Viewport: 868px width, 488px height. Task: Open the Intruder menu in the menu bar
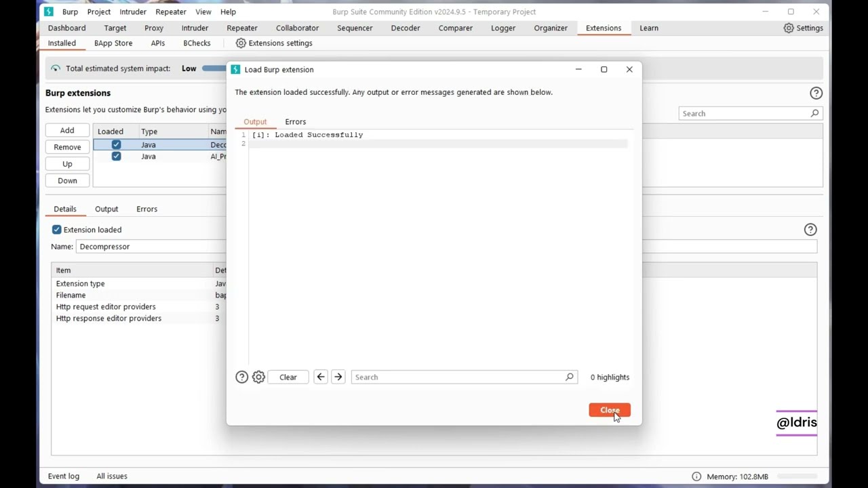132,12
